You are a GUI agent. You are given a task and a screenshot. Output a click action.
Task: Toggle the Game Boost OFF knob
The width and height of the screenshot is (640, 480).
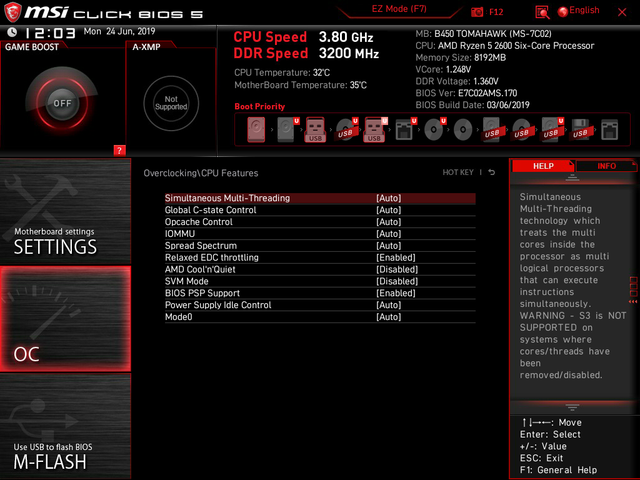click(62, 103)
